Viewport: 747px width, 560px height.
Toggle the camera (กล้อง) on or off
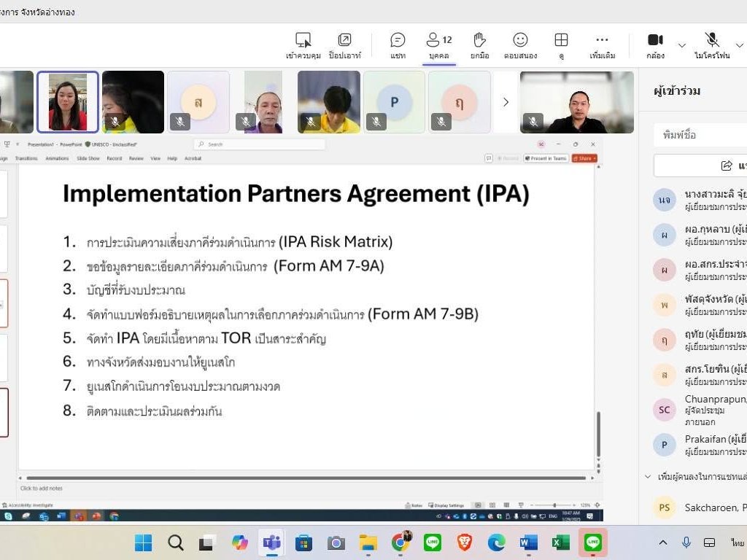click(656, 46)
